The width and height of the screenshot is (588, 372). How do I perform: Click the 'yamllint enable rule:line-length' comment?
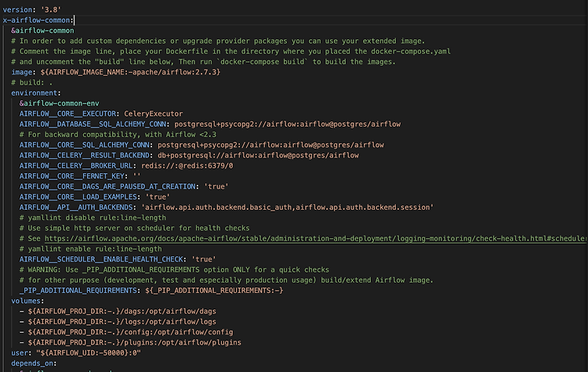[x=91, y=249]
